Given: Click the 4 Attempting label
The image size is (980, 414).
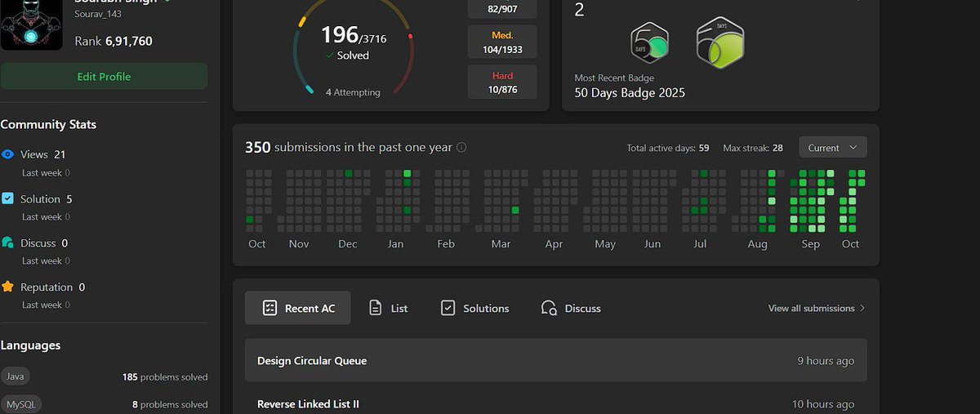Looking at the screenshot, I should point(353,92).
